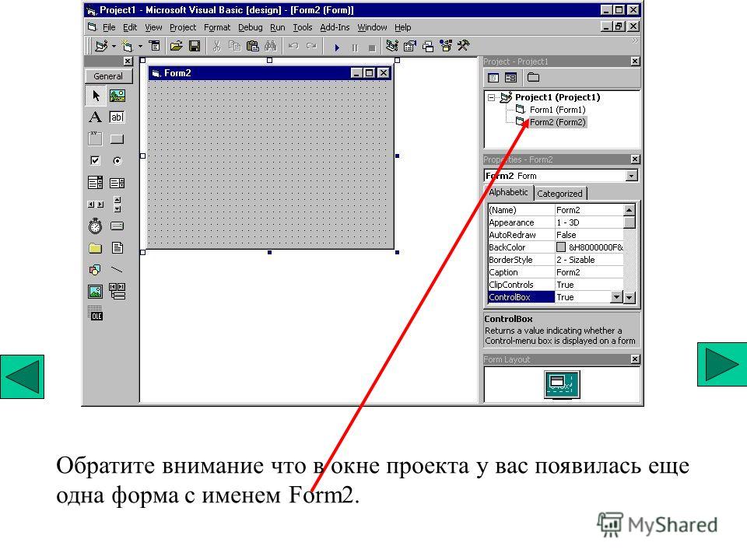Select the Frame control in the toolbox
The width and height of the screenshot is (747, 560).
click(95, 138)
